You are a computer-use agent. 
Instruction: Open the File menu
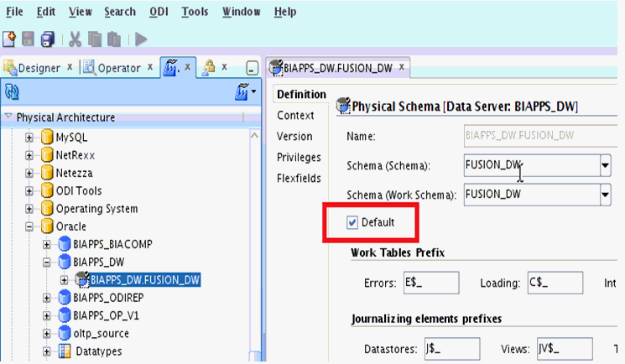(14, 12)
